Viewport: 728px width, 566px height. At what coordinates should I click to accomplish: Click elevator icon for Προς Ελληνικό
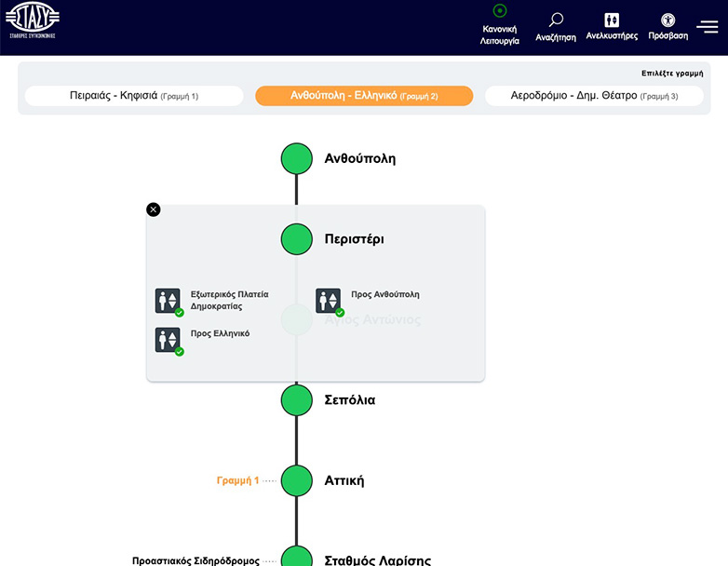click(x=168, y=340)
